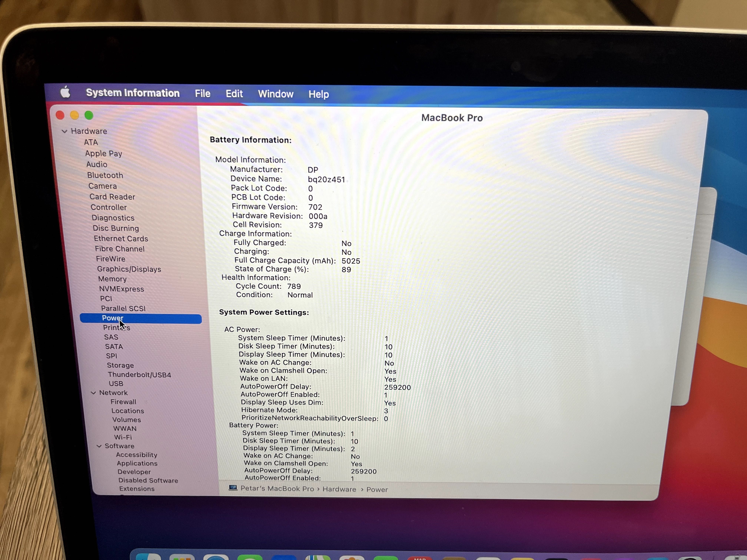Select SPI in the sidebar
The image size is (747, 560).
(x=112, y=356)
